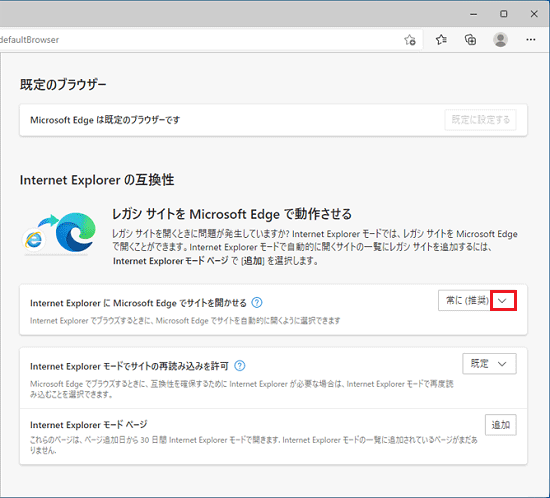Open the Collections icon
This screenshot has width=550, height=498.
tap(470, 40)
